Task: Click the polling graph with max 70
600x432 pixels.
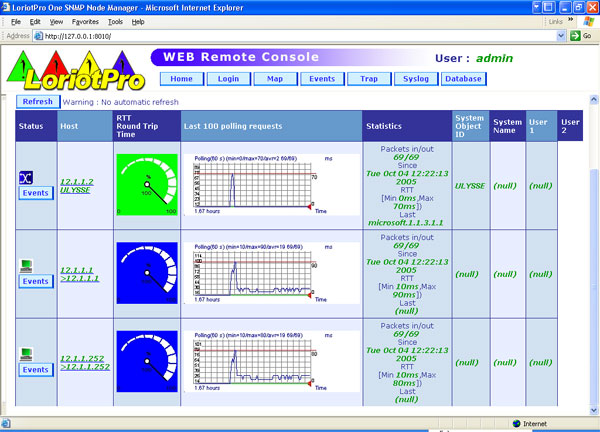Action: tap(272, 184)
